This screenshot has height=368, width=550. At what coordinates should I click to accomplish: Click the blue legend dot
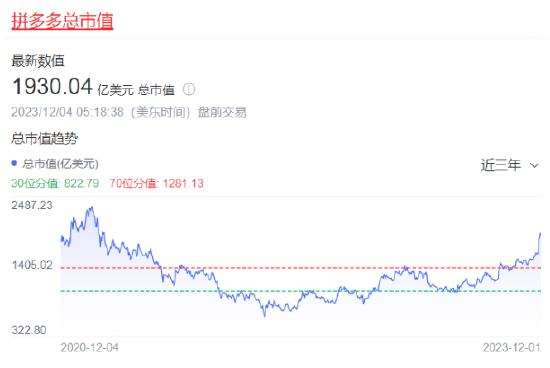pyautogui.click(x=14, y=163)
